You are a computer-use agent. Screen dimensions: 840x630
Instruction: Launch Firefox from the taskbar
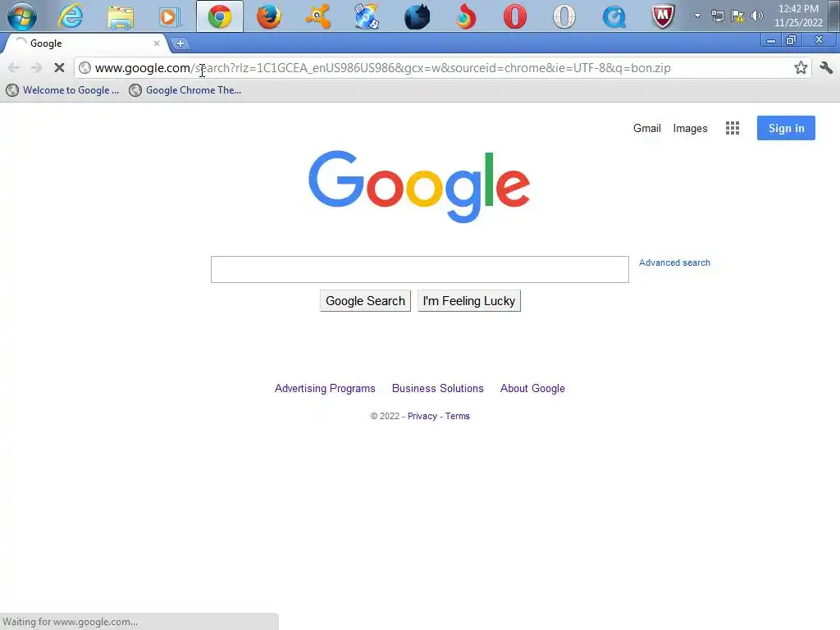269,16
